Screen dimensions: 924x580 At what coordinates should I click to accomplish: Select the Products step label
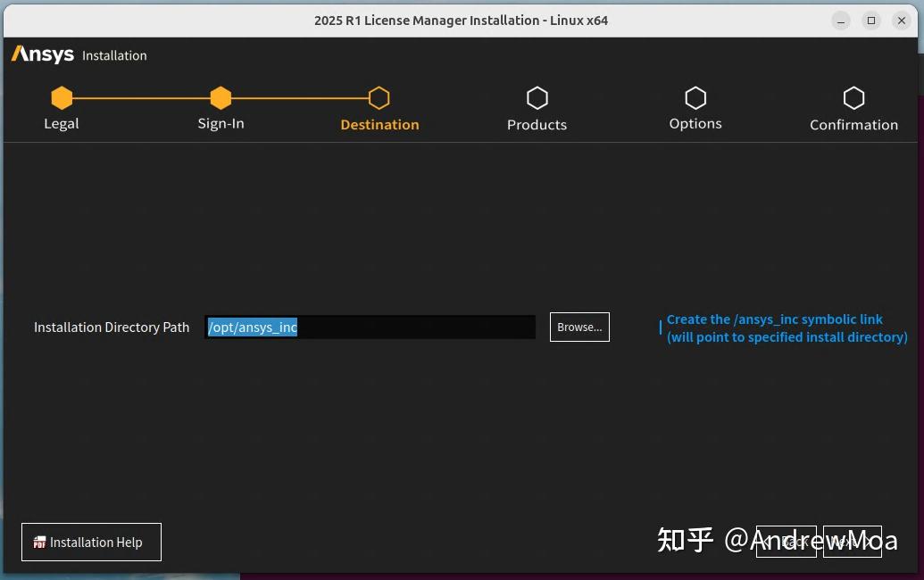tap(537, 125)
